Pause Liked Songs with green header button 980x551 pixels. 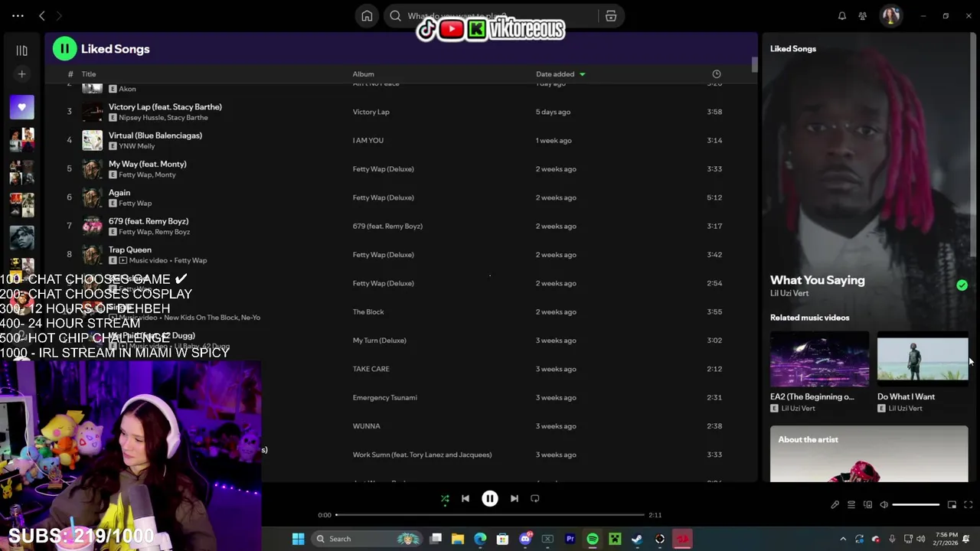(64, 49)
